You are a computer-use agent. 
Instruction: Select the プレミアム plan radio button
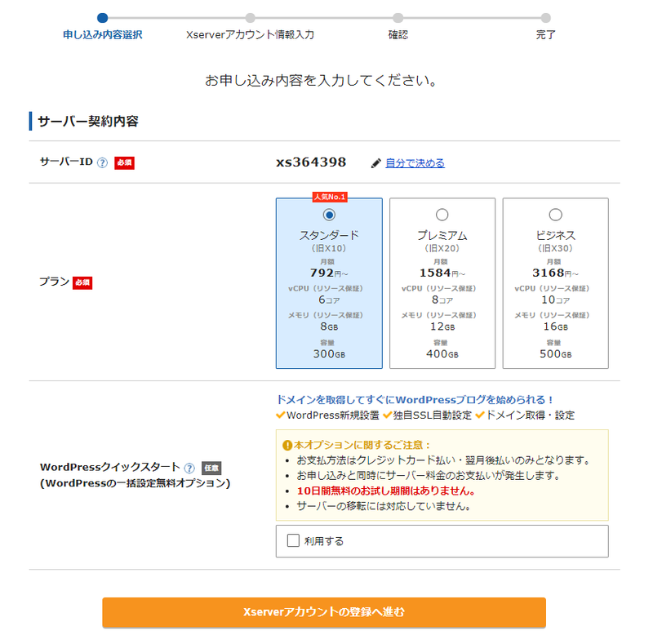(x=442, y=215)
